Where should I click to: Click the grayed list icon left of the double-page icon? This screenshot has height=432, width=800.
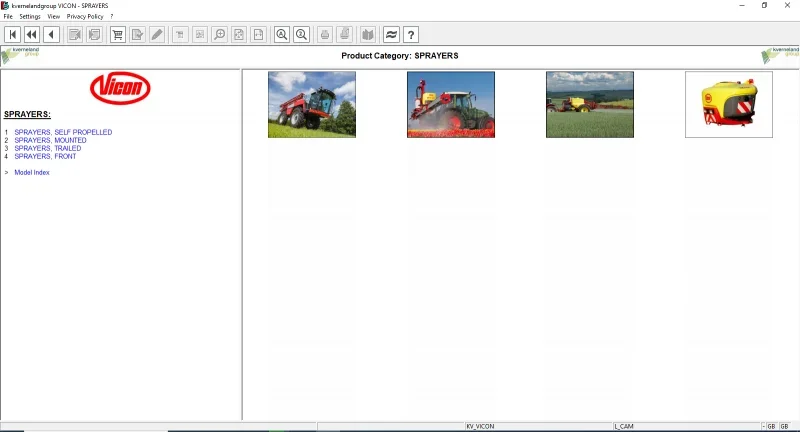tap(75, 35)
